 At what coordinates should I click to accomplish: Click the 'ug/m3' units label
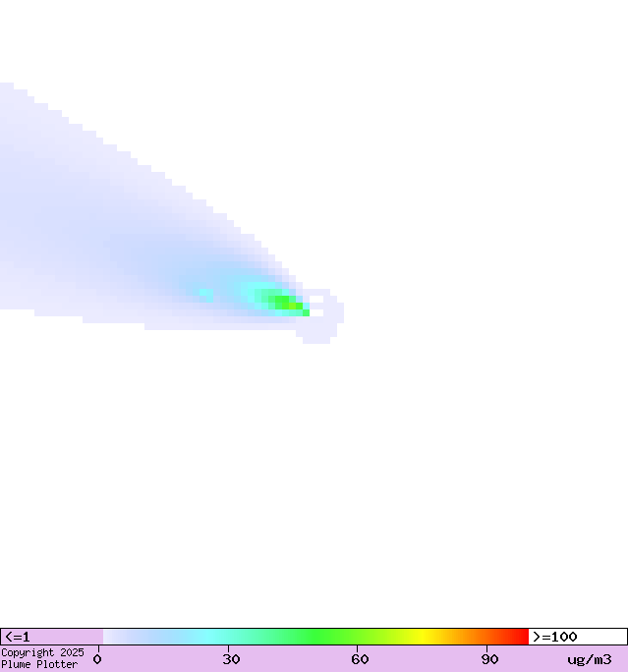click(590, 659)
